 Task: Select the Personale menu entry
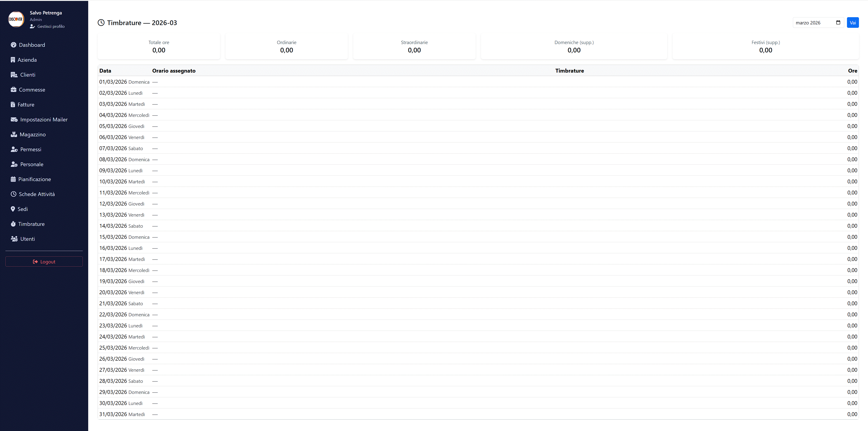pyautogui.click(x=32, y=164)
